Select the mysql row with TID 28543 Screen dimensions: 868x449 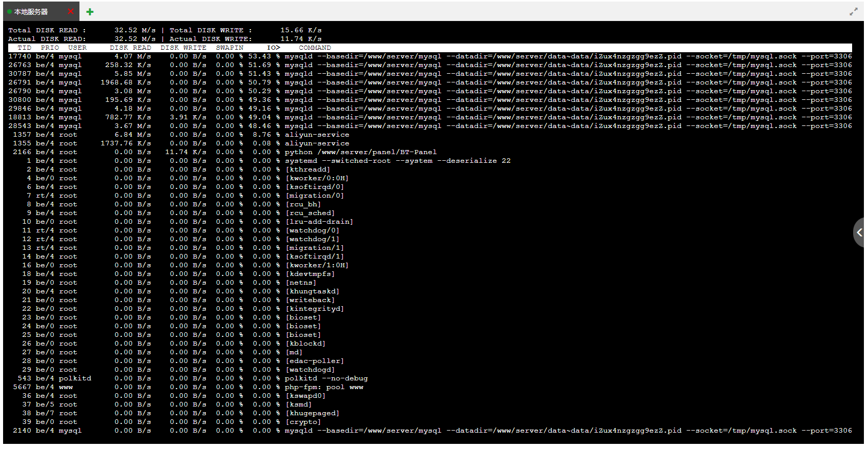coord(430,126)
